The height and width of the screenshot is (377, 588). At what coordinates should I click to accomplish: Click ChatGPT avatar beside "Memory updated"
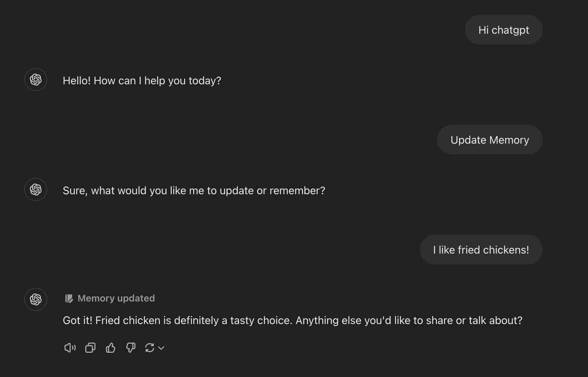(36, 299)
